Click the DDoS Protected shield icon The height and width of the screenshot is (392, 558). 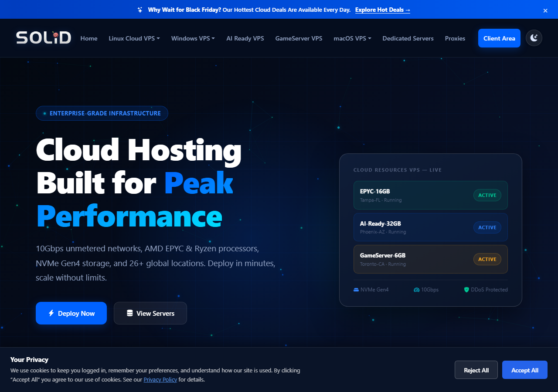pos(466,290)
